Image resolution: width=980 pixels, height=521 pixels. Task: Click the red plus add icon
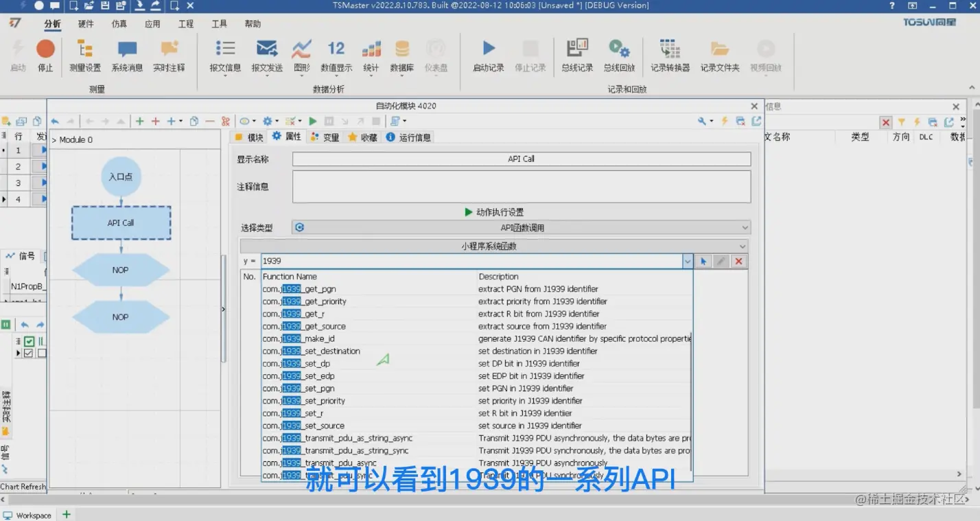click(x=155, y=121)
